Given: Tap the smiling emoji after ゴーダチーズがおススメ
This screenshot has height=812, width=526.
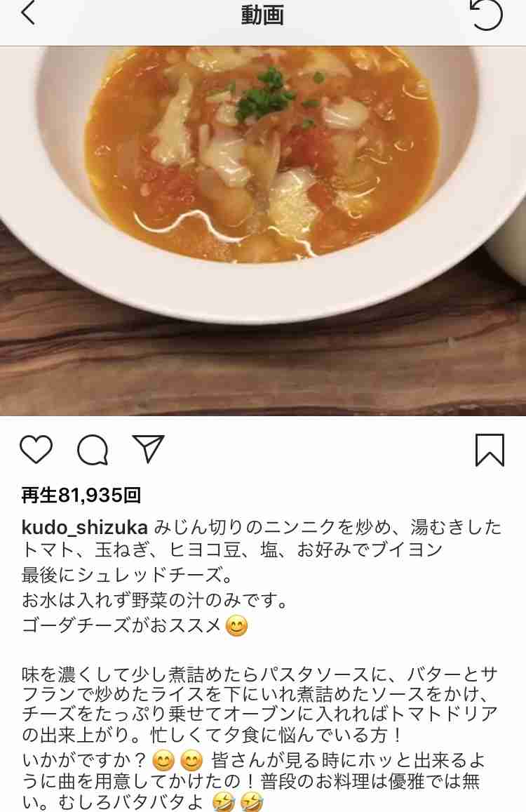Looking at the screenshot, I should [x=237, y=626].
